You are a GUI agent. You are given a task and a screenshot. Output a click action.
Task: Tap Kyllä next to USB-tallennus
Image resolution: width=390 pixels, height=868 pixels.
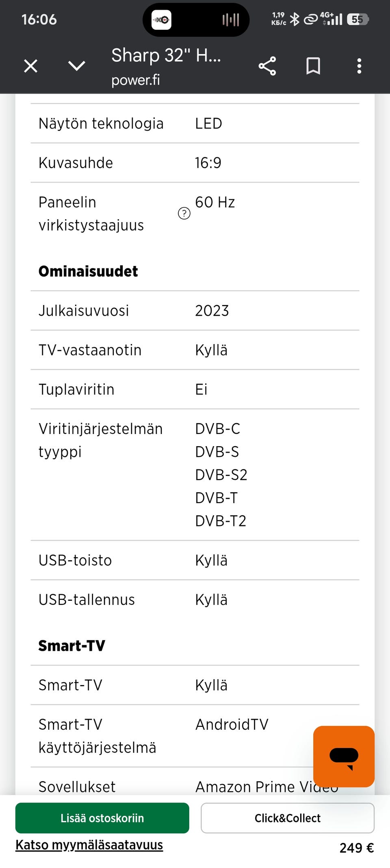(211, 599)
